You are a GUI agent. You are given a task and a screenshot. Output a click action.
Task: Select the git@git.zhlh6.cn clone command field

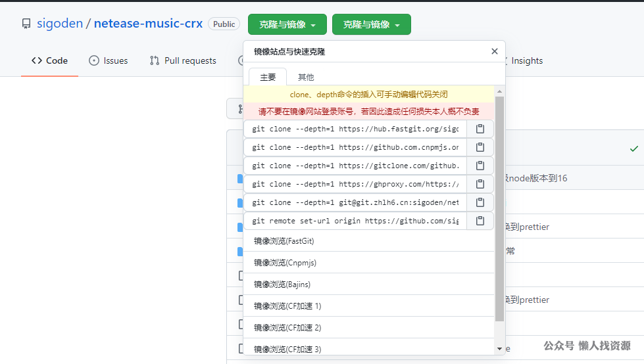(355, 202)
